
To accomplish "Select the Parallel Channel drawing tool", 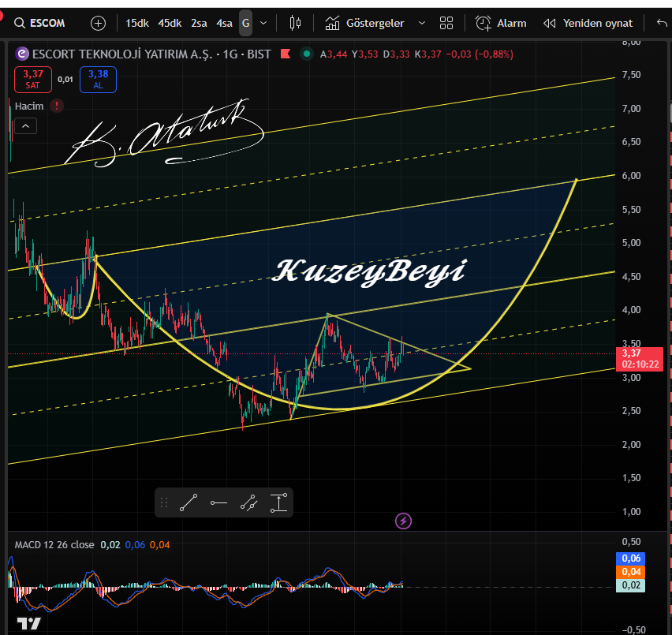I will pyautogui.click(x=249, y=502).
